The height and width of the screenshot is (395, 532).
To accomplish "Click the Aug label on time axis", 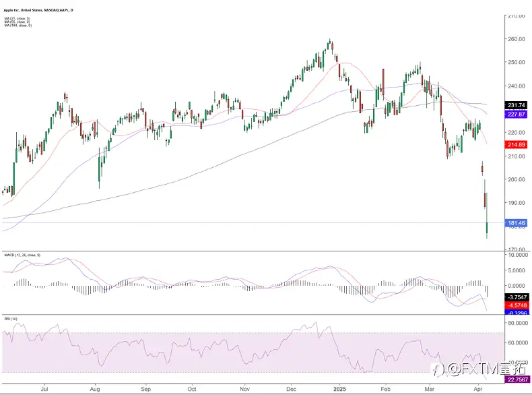I will point(95,389).
